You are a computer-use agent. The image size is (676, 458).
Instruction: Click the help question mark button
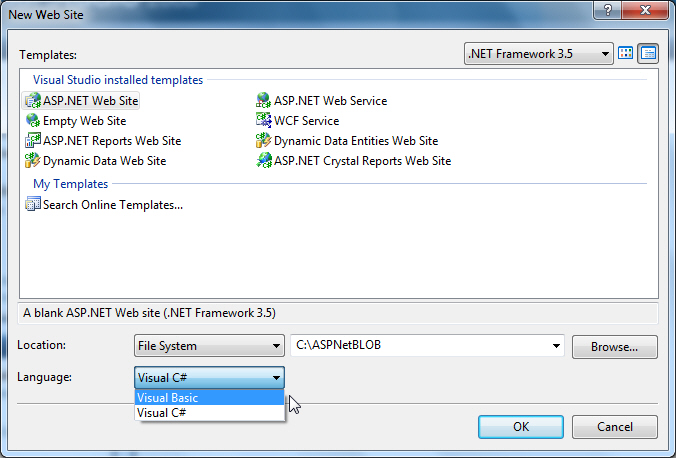(x=605, y=9)
